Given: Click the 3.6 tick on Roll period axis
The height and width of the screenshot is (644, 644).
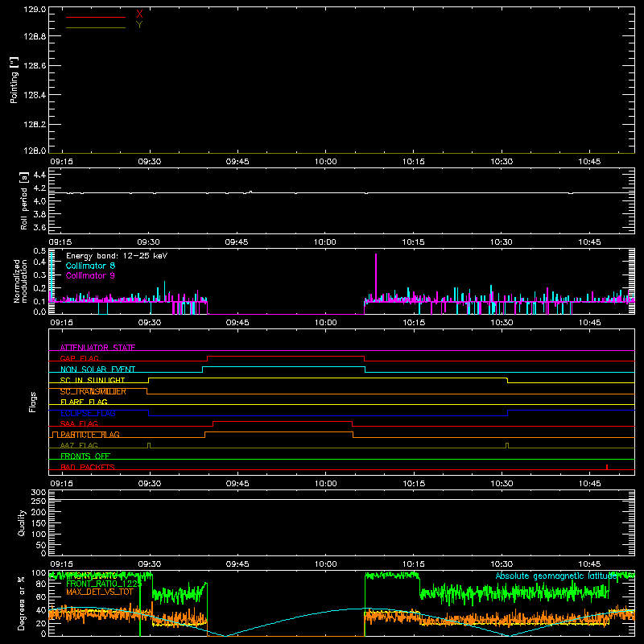Looking at the screenshot, I should 39,227.
